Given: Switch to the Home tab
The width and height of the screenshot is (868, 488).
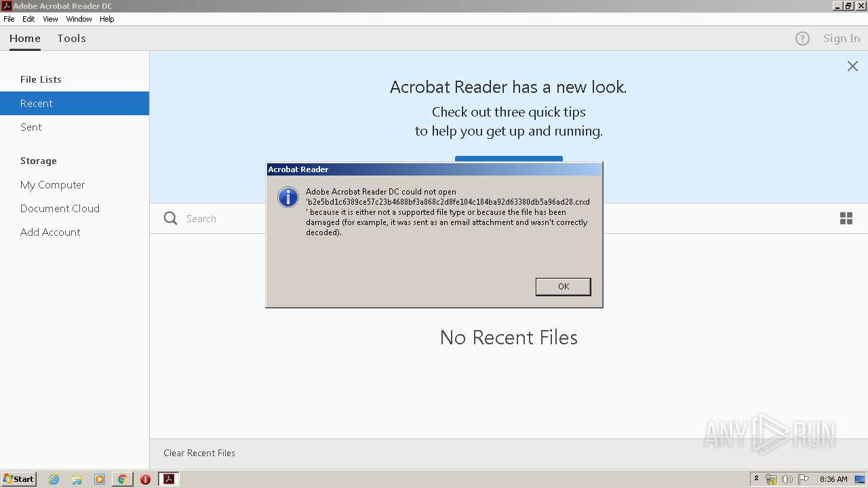Looking at the screenshot, I should [x=25, y=39].
